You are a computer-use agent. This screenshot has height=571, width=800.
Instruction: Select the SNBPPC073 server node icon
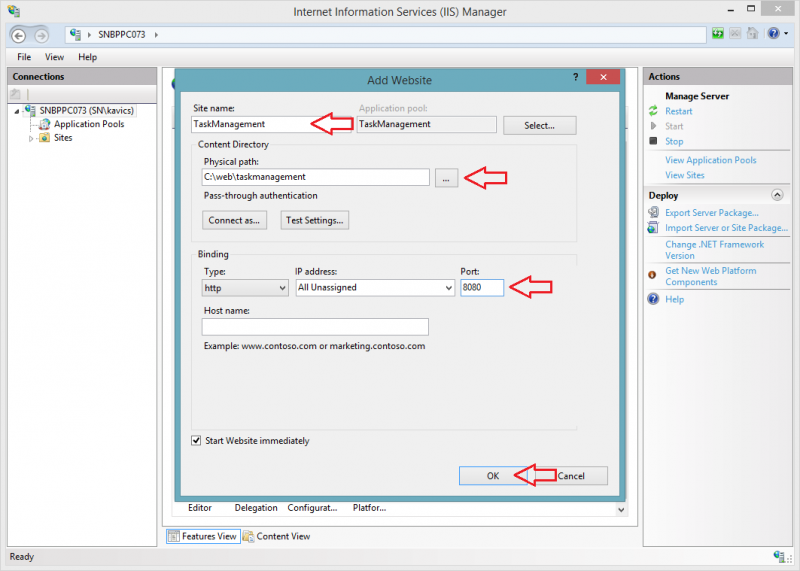point(31,110)
